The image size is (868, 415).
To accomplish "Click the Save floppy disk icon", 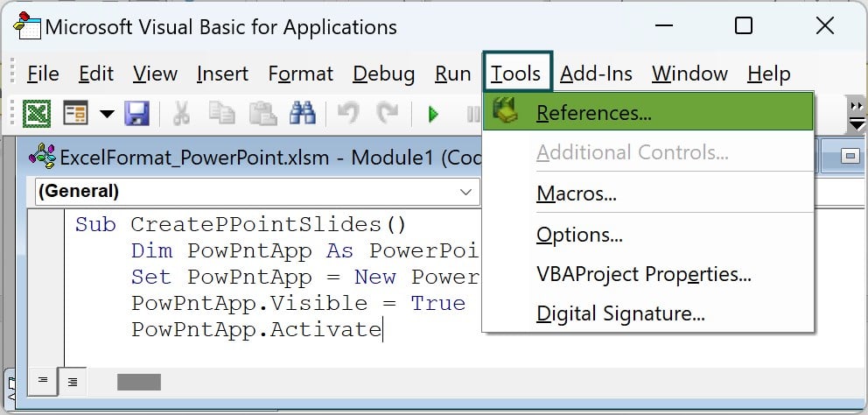I will click(136, 114).
